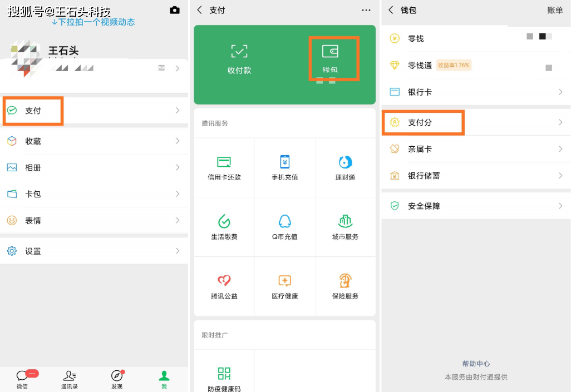571x392 pixels.
Task: Open the 帮助中心 help center link
Action: point(476,364)
